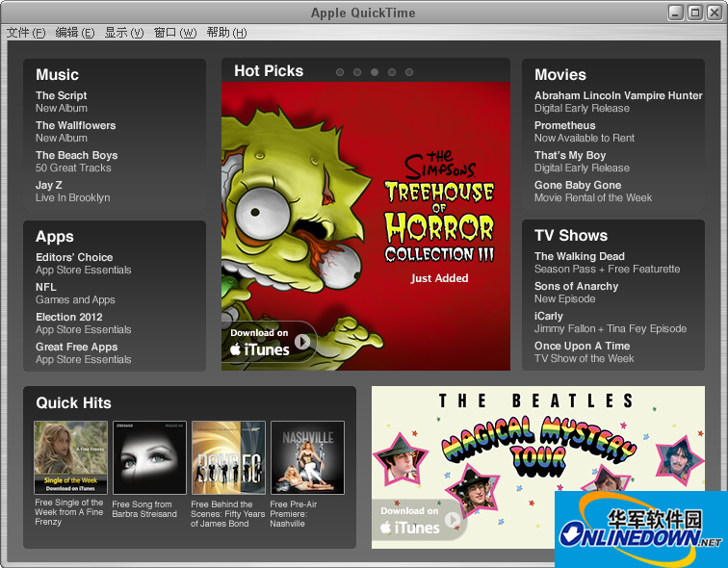Click the Movies section heading
Screen dimensions: 728x568
[559, 75]
